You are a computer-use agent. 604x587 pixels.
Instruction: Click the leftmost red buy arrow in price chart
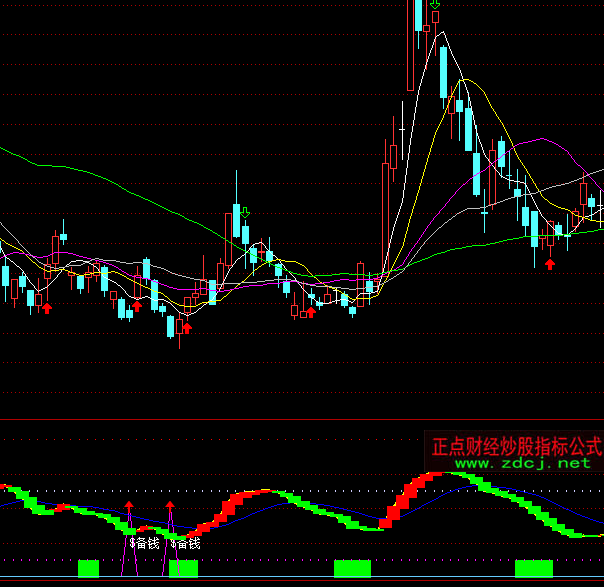pos(46,308)
